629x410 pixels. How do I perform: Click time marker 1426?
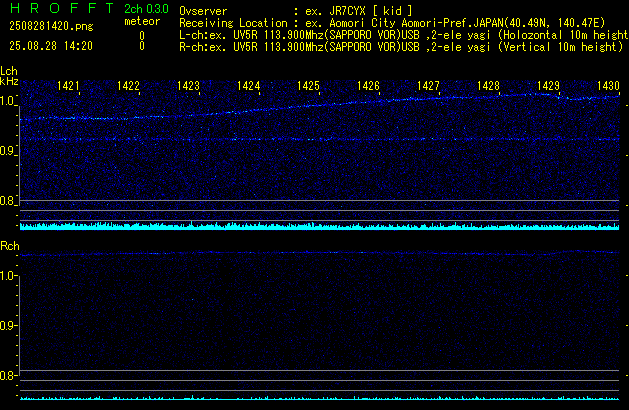(368, 86)
